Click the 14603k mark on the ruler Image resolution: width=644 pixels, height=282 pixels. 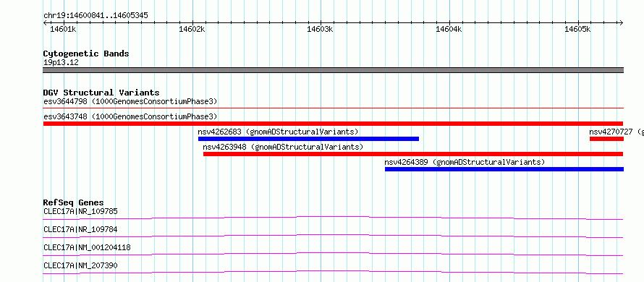pos(321,29)
